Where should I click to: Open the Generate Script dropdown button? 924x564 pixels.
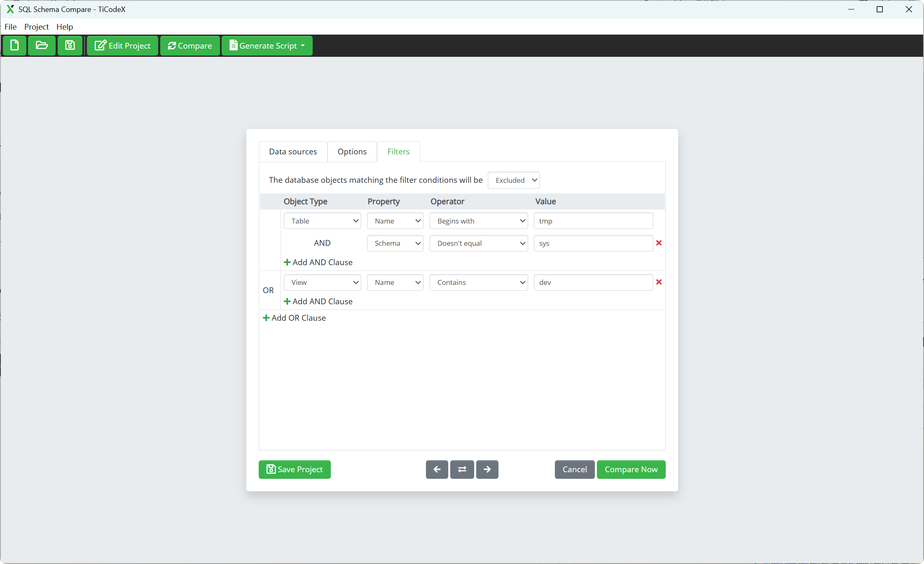[x=267, y=45]
